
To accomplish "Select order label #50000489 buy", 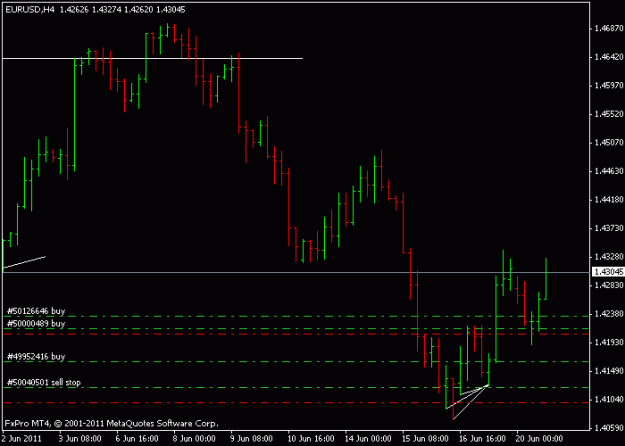I will point(36,323).
